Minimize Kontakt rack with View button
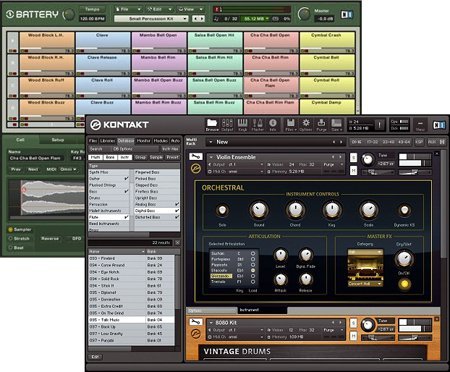 point(420,125)
